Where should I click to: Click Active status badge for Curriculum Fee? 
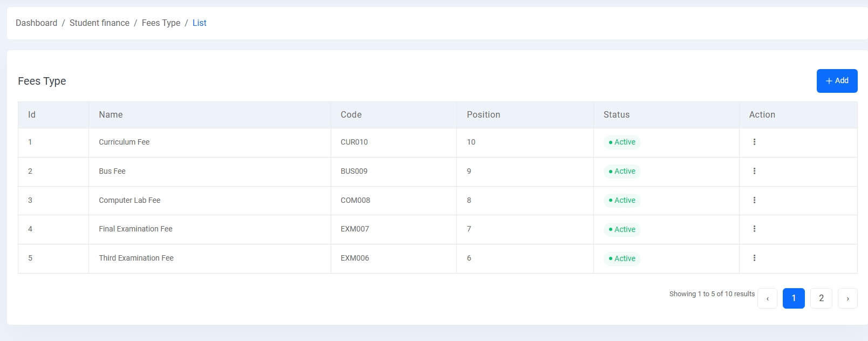point(622,142)
